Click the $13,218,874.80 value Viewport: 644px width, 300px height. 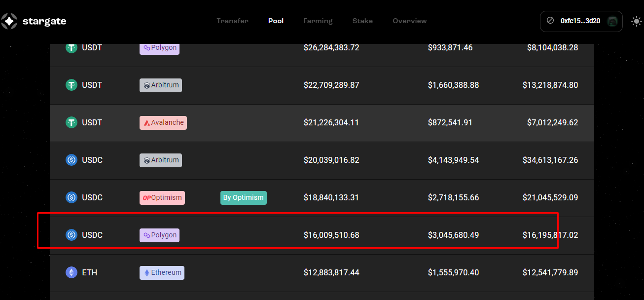click(x=550, y=85)
